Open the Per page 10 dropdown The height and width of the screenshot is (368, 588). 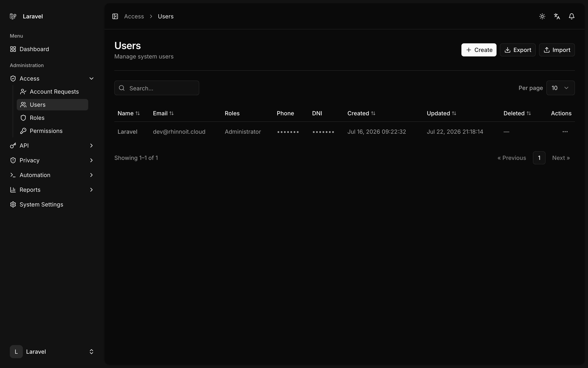point(560,88)
